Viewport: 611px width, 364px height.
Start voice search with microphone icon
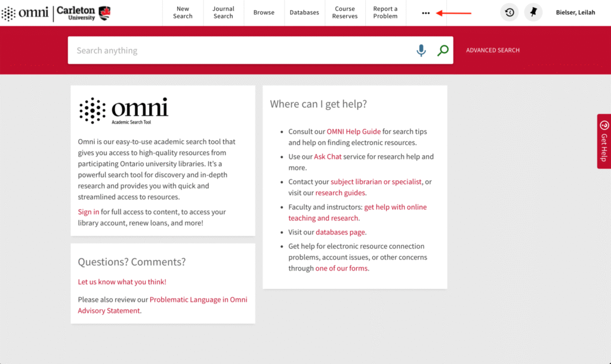point(421,50)
